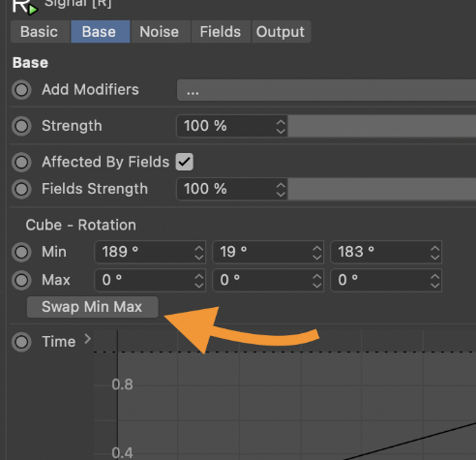Screen dimensions: 476x460
Task: Toggle keyframe dot next to Add Modifiers
Action: coord(21,90)
